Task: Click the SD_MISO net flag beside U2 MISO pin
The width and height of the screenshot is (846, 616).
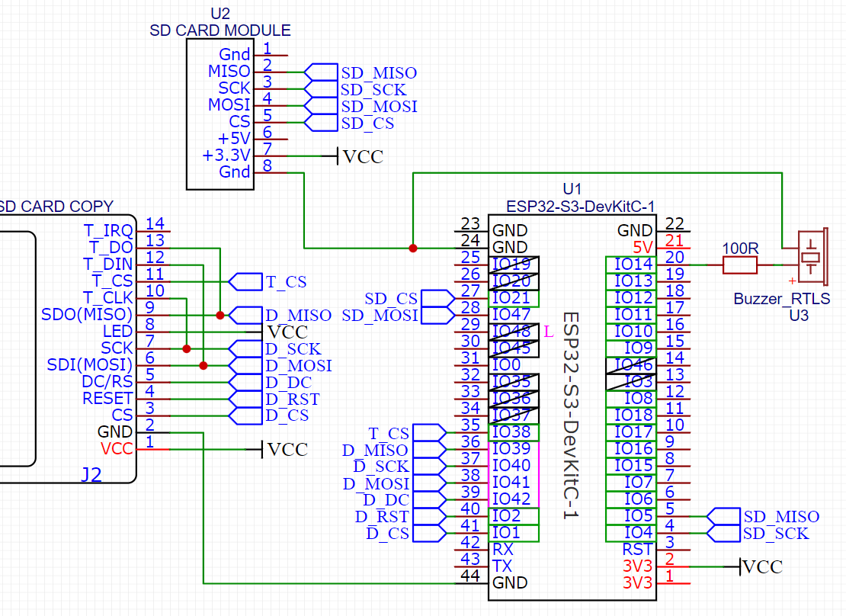Action: [321, 72]
